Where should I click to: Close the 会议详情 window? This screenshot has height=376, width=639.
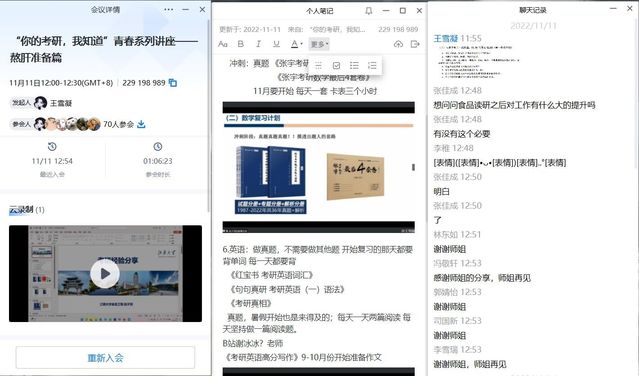[202, 9]
